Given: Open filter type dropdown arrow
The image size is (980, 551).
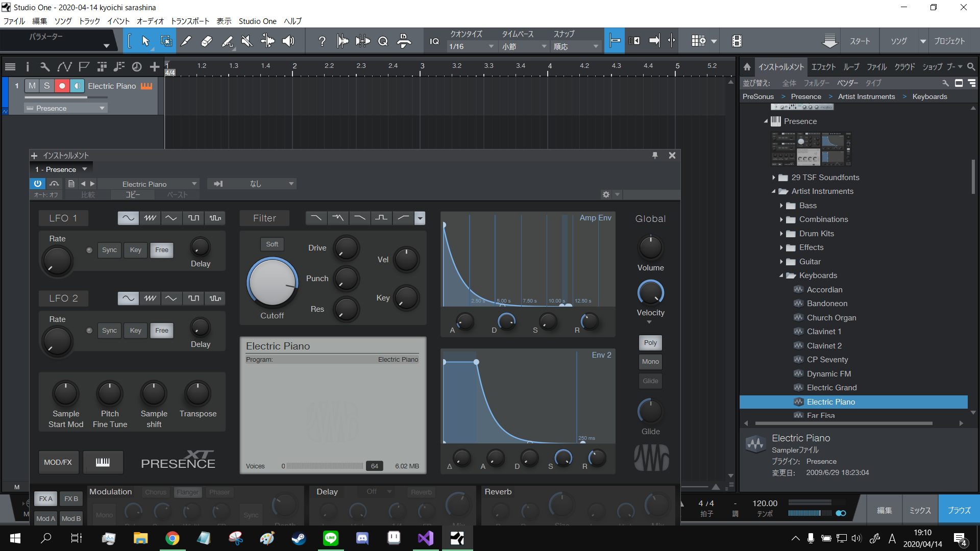Looking at the screenshot, I should pyautogui.click(x=420, y=218).
